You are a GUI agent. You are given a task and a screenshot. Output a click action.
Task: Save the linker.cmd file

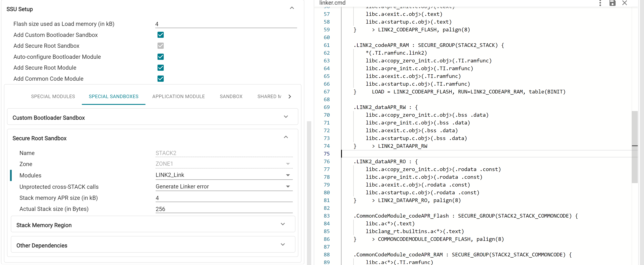[x=612, y=3]
